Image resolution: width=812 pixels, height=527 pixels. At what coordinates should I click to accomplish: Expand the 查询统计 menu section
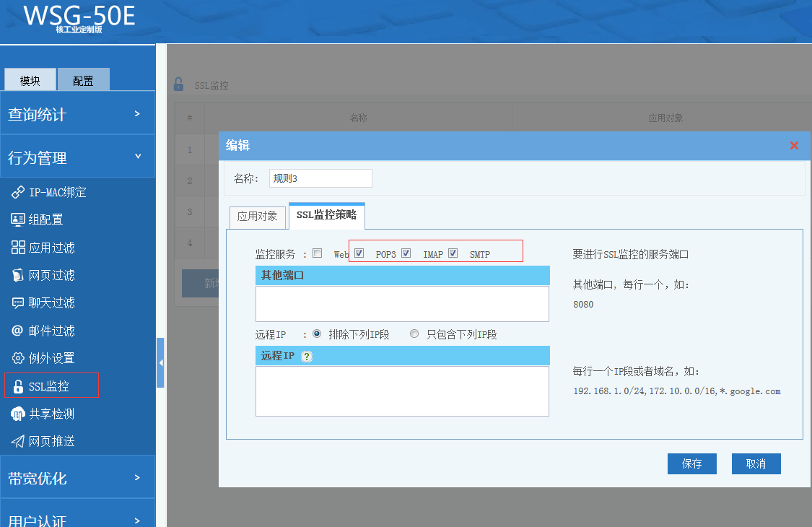pos(77,114)
